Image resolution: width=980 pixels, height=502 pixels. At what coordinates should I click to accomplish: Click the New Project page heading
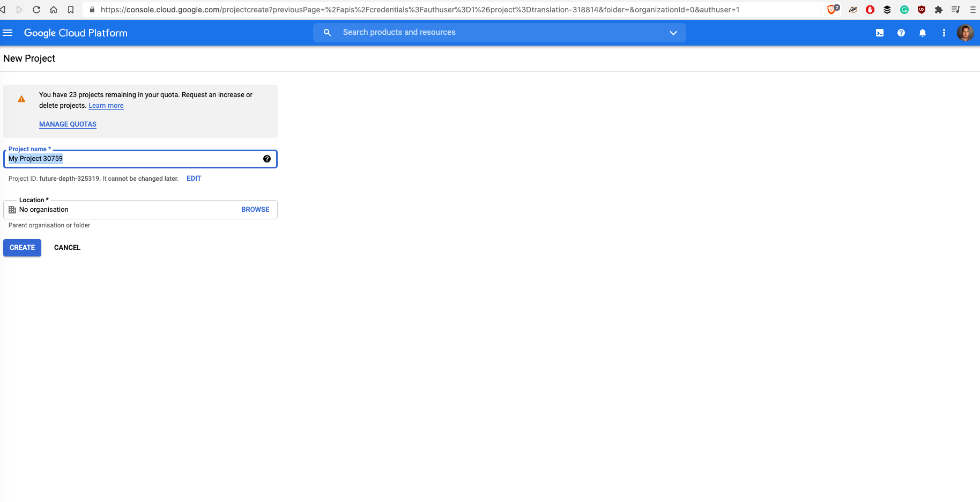pos(29,58)
